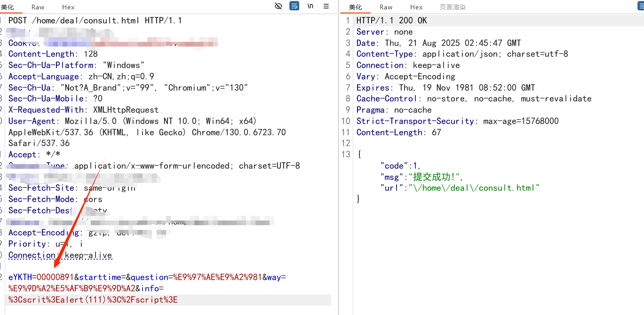Click the Server: none response header
The image size is (644, 315).
385,32
